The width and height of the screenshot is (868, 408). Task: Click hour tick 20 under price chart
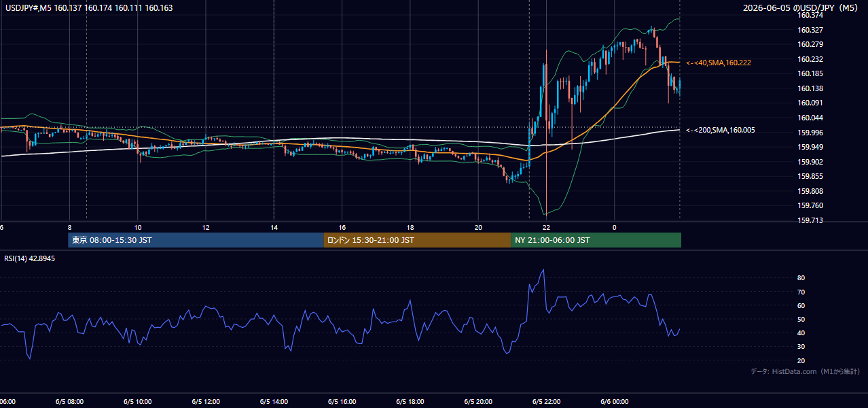point(478,227)
